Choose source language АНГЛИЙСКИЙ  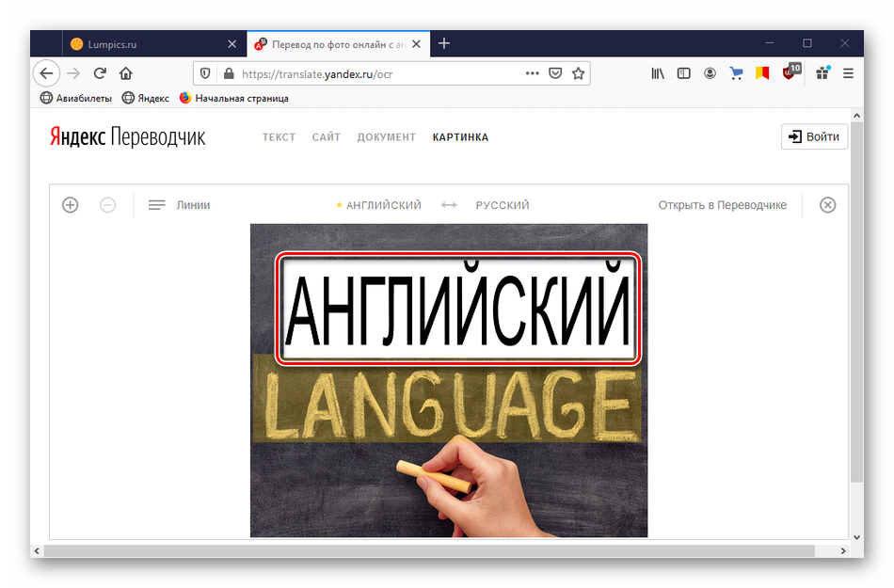coord(383,205)
